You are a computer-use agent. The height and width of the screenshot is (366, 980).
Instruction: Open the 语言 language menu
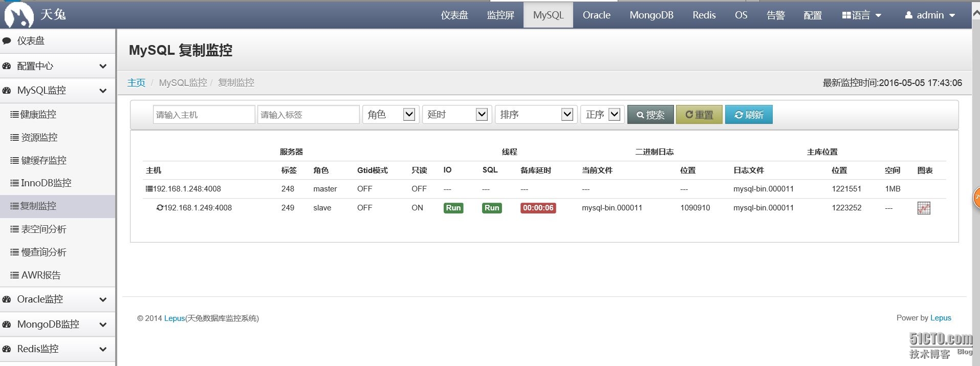pos(862,15)
